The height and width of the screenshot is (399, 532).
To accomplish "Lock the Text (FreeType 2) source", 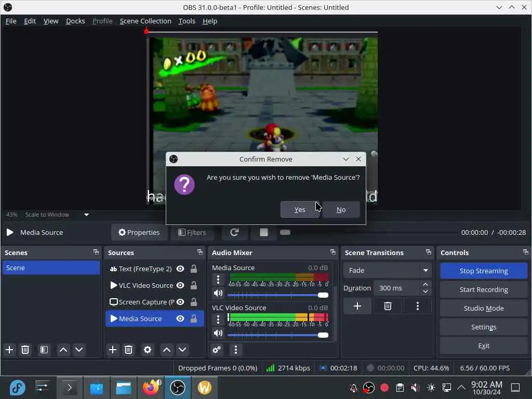I will pos(194,269).
